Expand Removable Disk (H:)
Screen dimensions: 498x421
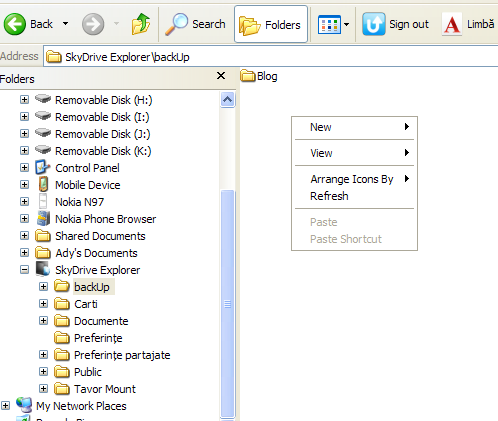(x=24, y=99)
